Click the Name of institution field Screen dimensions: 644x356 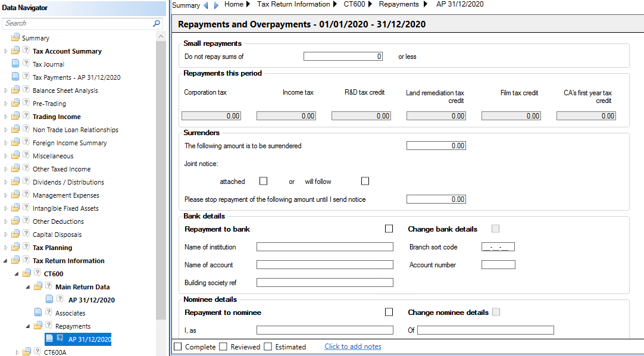pyautogui.click(x=324, y=247)
